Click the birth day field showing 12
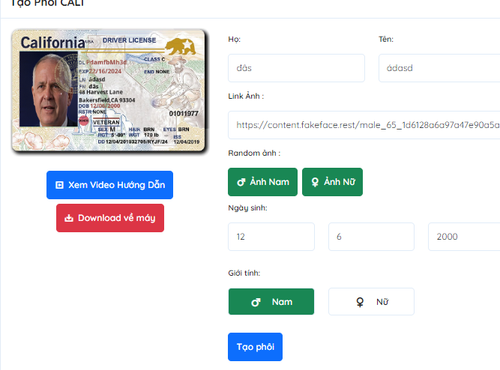Screen dimensions: 500x370 click(271, 237)
